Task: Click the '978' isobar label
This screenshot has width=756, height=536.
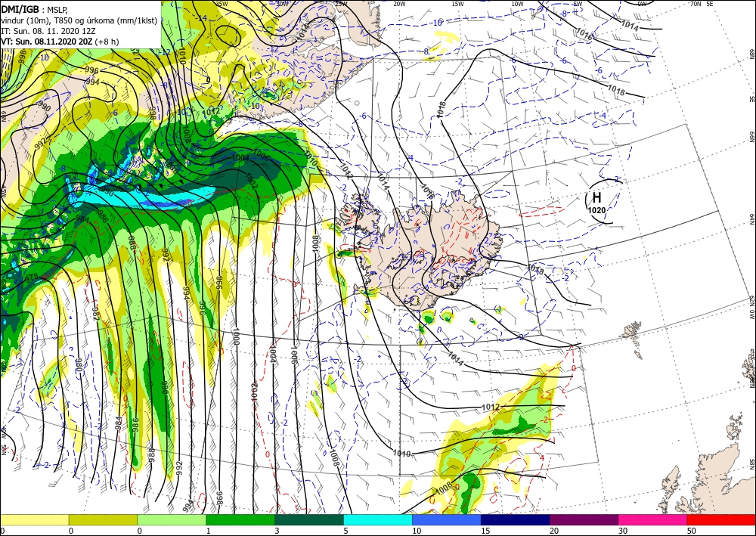Action: 31,277
